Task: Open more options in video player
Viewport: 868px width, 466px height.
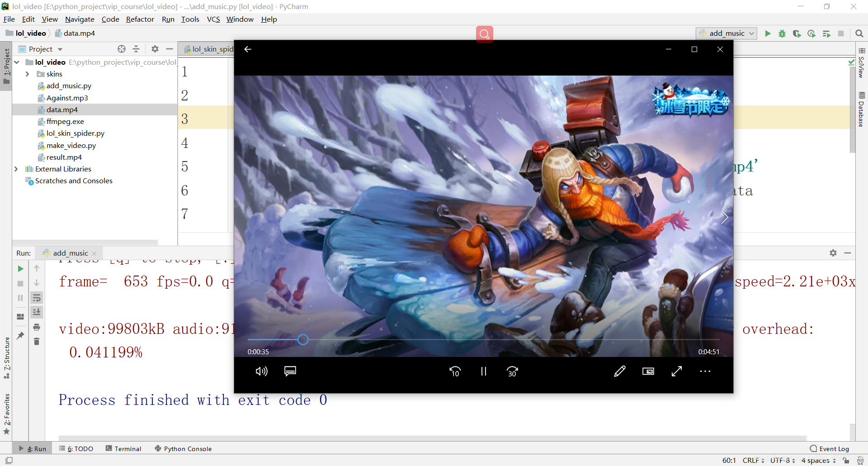Action: [x=705, y=371]
